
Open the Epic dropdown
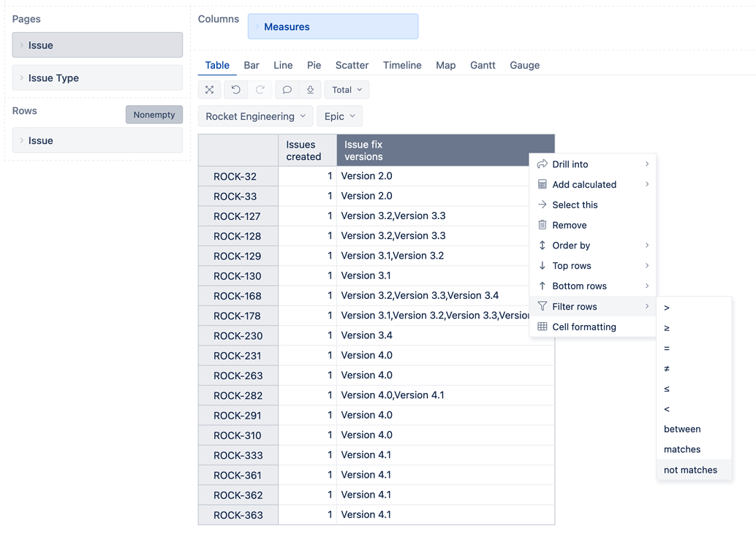339,115
